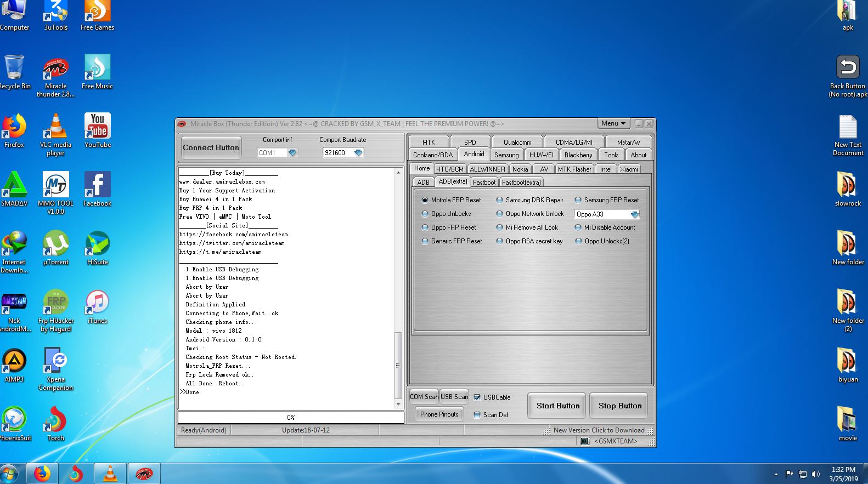
Task: Click the µTorrent desktop shortcut
Action: (56, 248)
